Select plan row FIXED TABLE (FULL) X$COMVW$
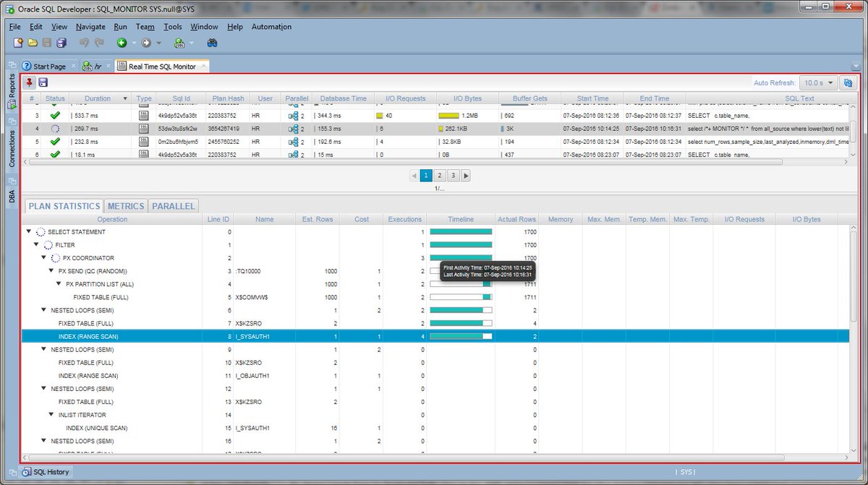Image resolution: width=868 pixels, height=485 pixels. click(436, 297)
